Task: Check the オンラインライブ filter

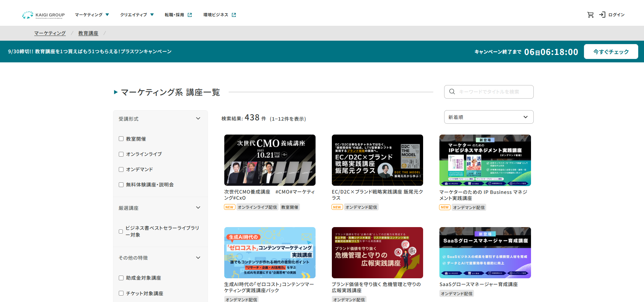Action: tap(121, 154)
